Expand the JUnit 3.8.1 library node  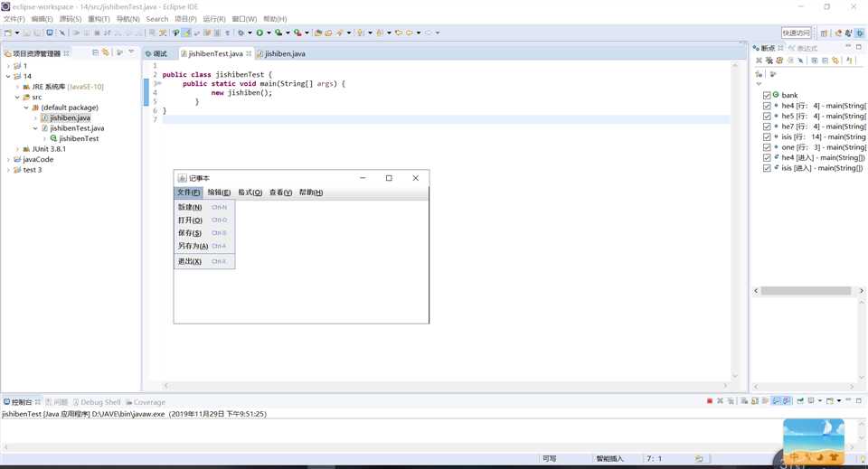click(x=17, y=149)
